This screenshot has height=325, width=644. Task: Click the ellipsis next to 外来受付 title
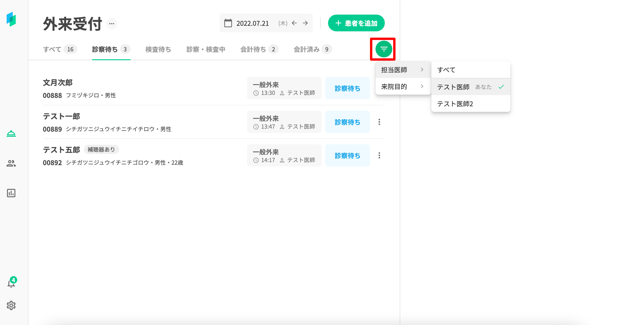[x=111, y=24]
